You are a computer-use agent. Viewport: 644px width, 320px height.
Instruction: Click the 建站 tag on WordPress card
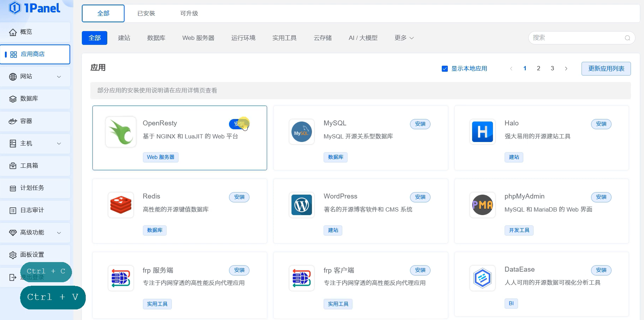(333, 230)
